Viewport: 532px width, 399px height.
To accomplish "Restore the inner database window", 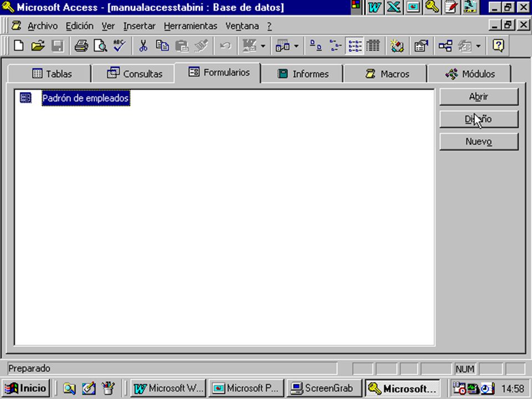I will [508, 25].
